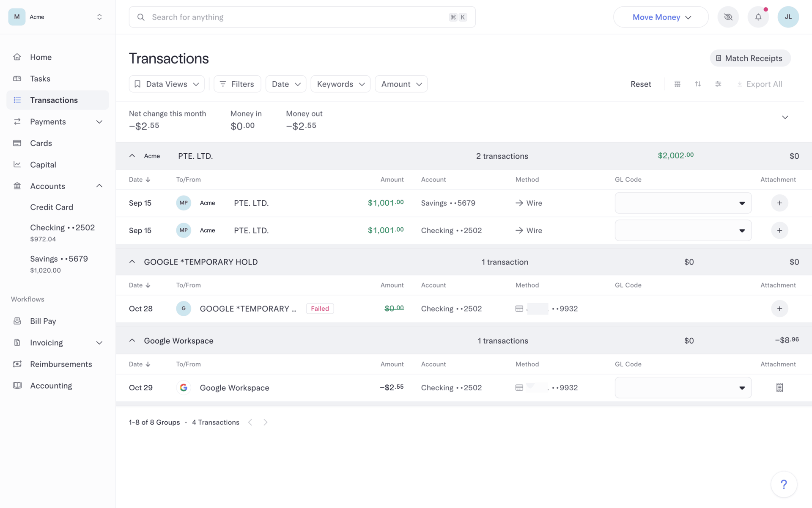Click the G avatar in Oct 28 row
This screenshot has height=508, width=812.
(x=184, y=309)
